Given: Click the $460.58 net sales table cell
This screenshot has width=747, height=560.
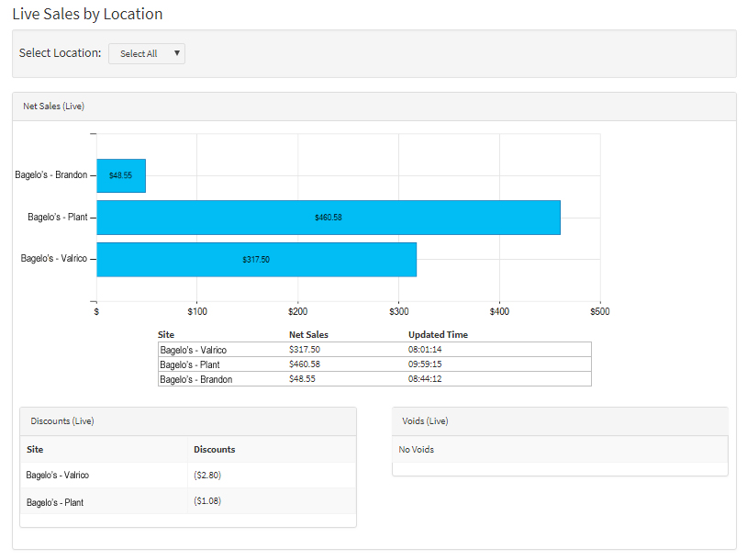Looking at the screenshot, I should [x=305, y=364].
